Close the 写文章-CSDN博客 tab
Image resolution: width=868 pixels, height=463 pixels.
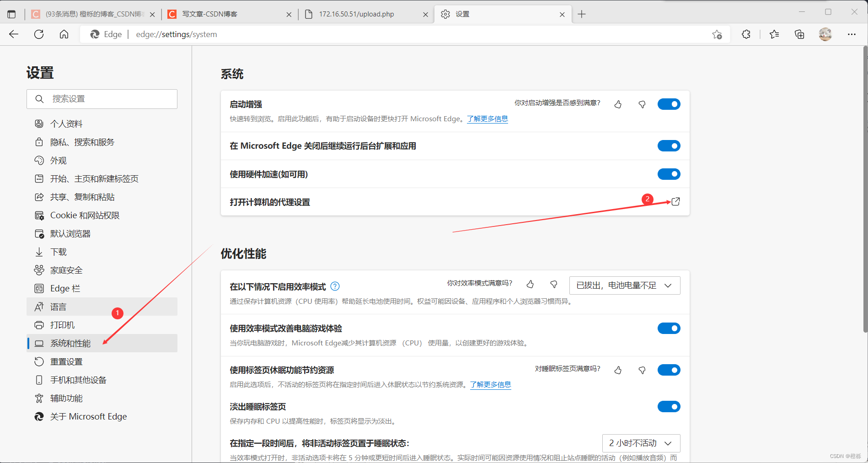pos(289,15)
